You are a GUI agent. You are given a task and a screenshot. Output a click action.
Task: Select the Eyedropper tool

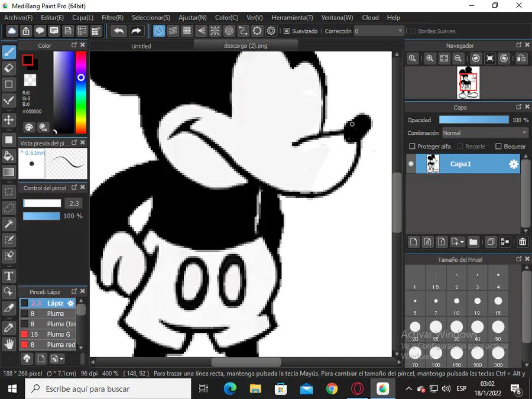(x=9, y=328)
